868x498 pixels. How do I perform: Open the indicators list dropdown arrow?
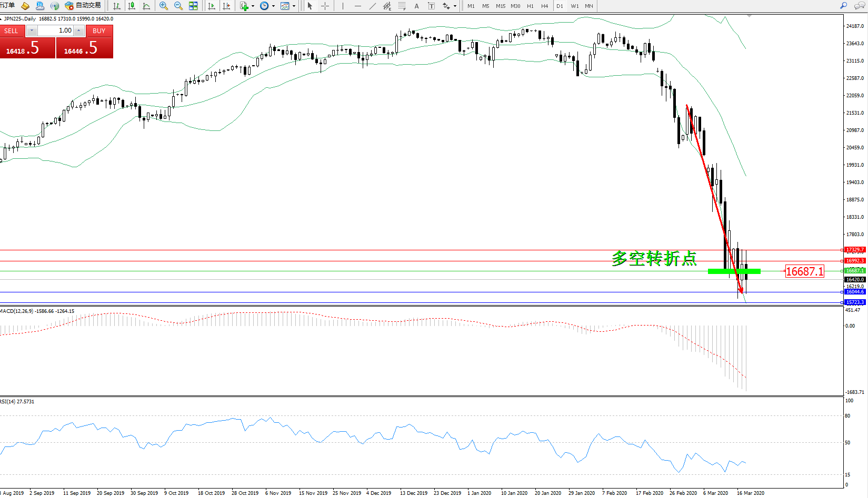coord(253,6)
